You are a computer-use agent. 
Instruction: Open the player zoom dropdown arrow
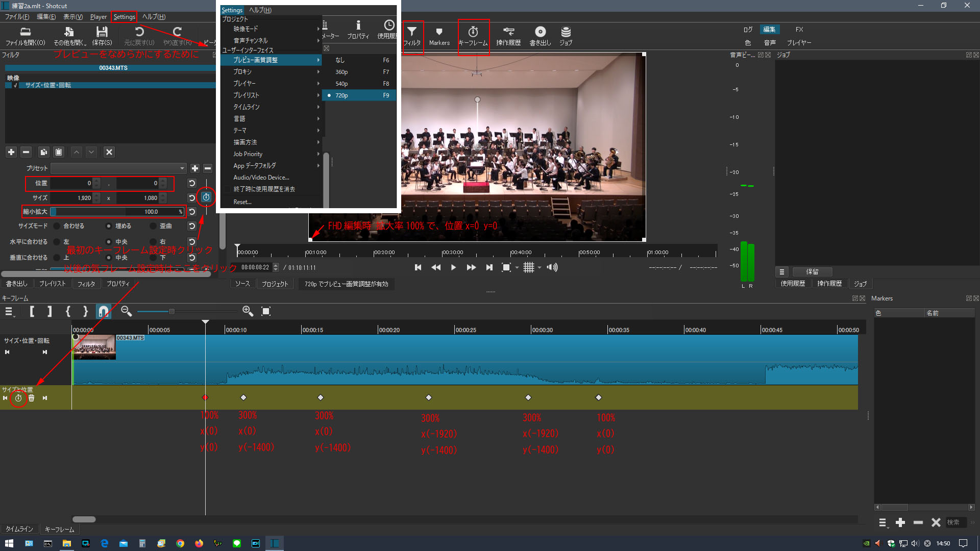[517, 268]
